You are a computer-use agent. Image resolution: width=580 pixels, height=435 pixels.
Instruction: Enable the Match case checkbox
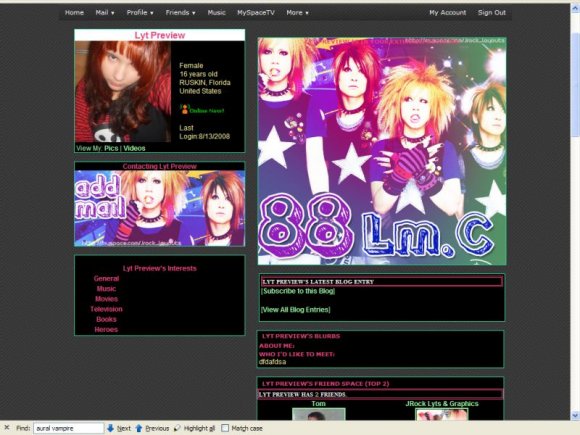tap(225, 428)
